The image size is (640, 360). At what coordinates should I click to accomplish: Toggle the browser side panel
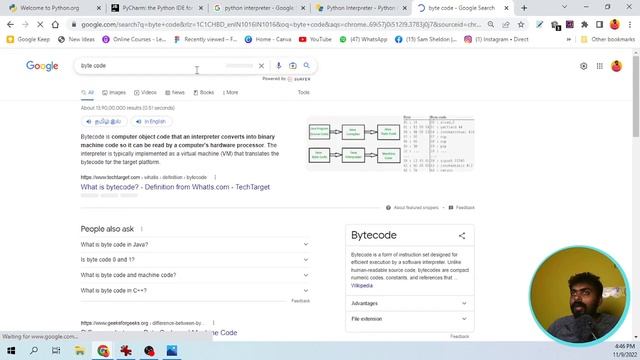[599, 24]
